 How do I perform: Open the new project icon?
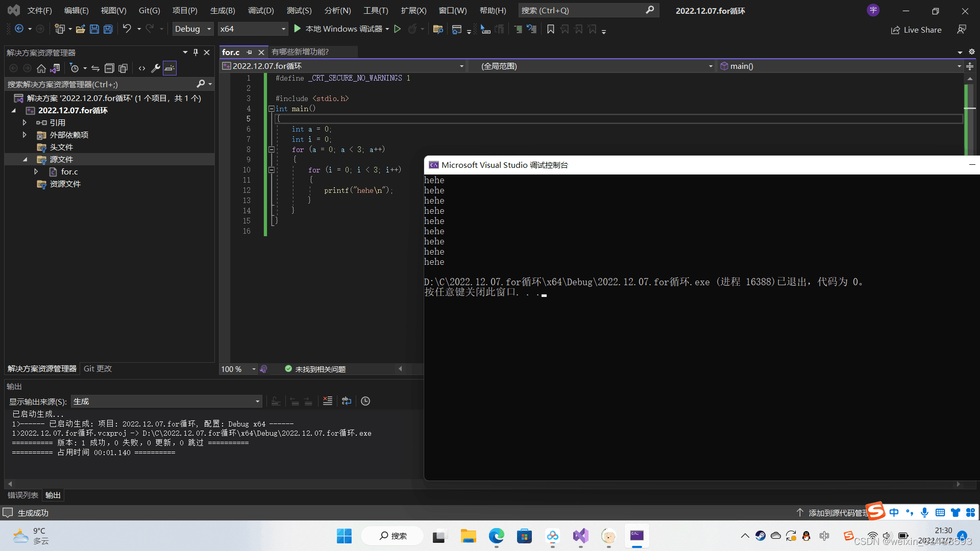(x=60, y=29)
